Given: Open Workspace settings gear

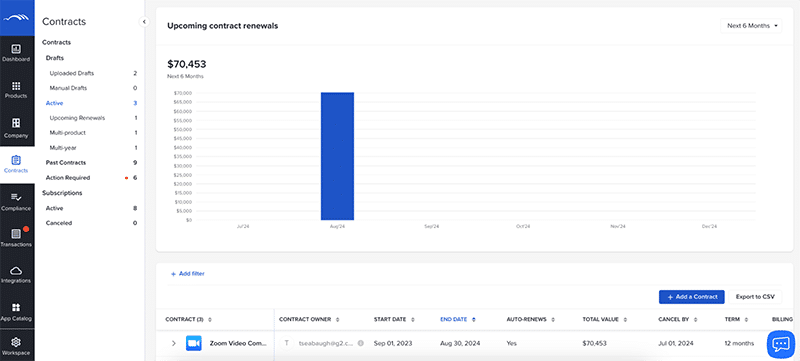Looking at the screenshot, I should tap(17, 346).
